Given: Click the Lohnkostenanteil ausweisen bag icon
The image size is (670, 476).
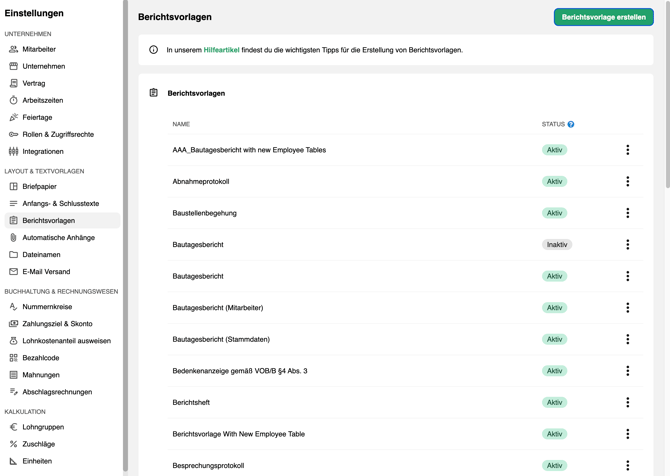Looking at the screenshot, I should click(14, 341).
